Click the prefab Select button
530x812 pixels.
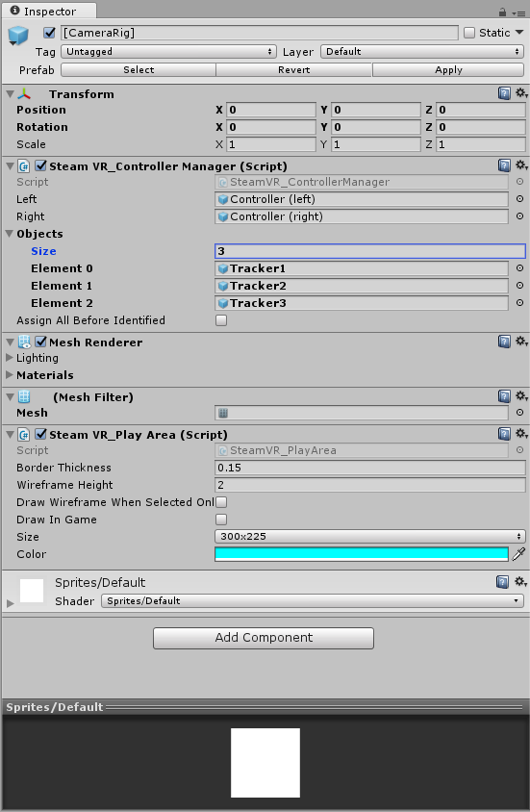click(139, 70)
